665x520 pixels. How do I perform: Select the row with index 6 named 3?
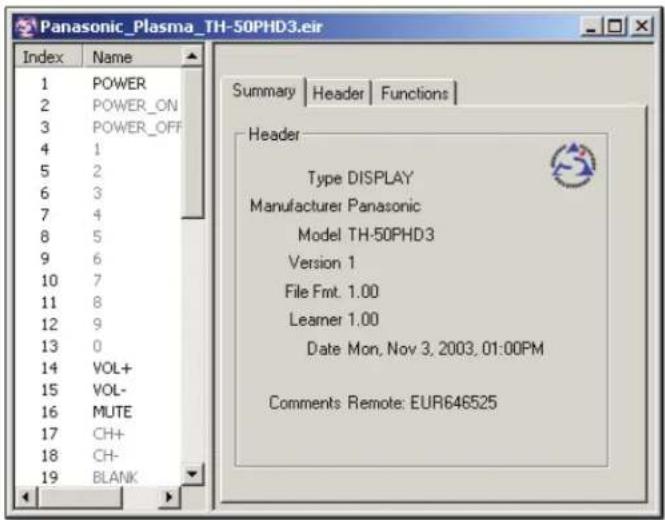(x=98, y=193)
